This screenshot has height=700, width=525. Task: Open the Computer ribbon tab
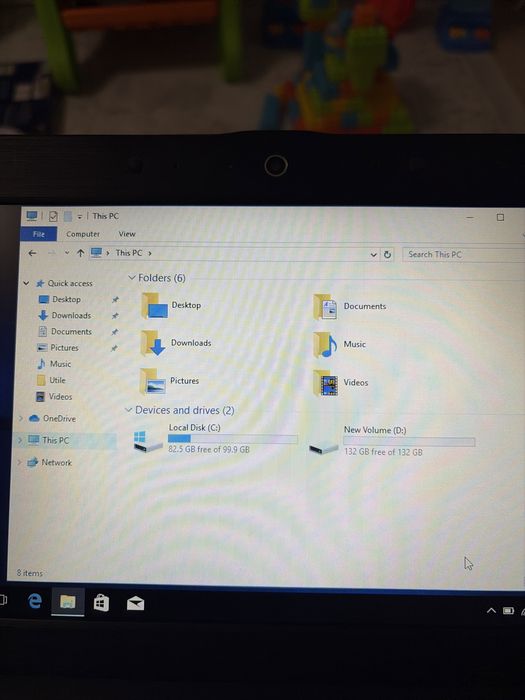click(83, 234)
